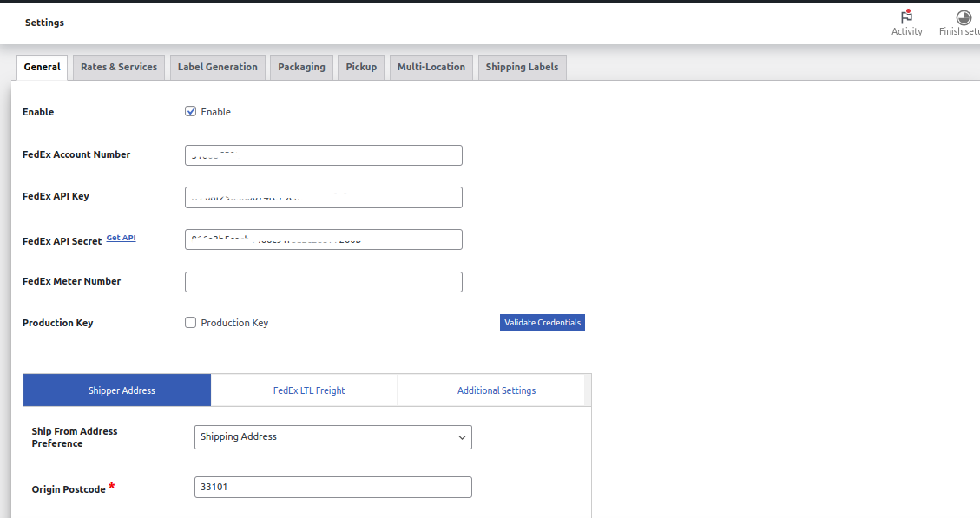Open the Label Generation tab
The image size is (980, 518).
pyautogui.click(x=217, y=67)
